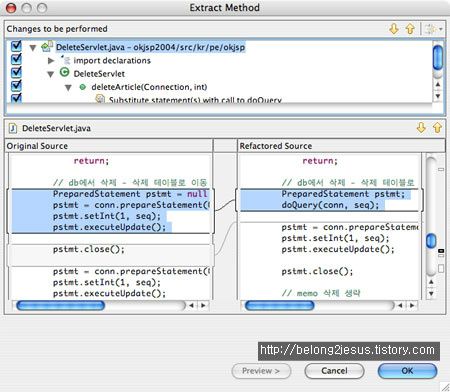Click the Original Source horizontal scrollbar thumb
Screen dimensions: 450x392
click(x=61, y=305)
